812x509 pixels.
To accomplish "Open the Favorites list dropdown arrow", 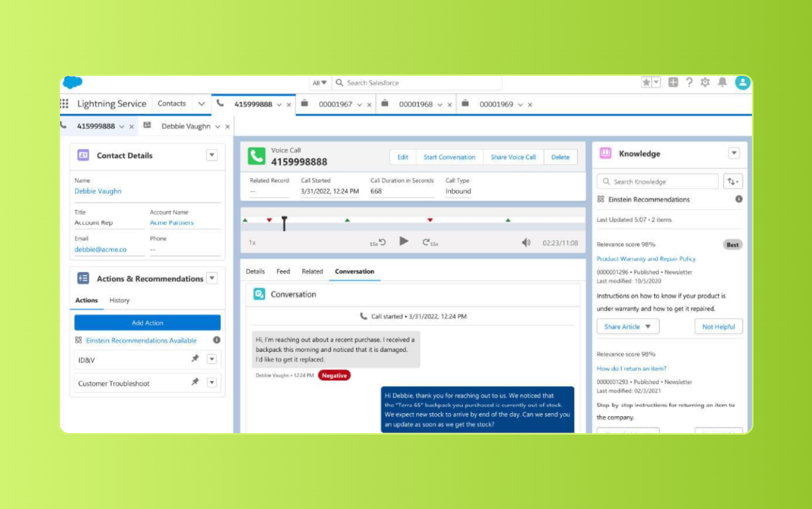I will click(656, 82).
